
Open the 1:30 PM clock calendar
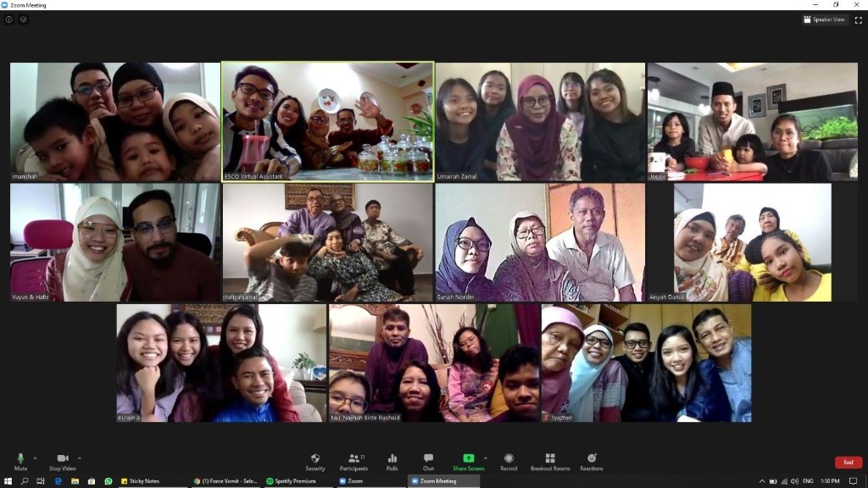coord(830,481)
